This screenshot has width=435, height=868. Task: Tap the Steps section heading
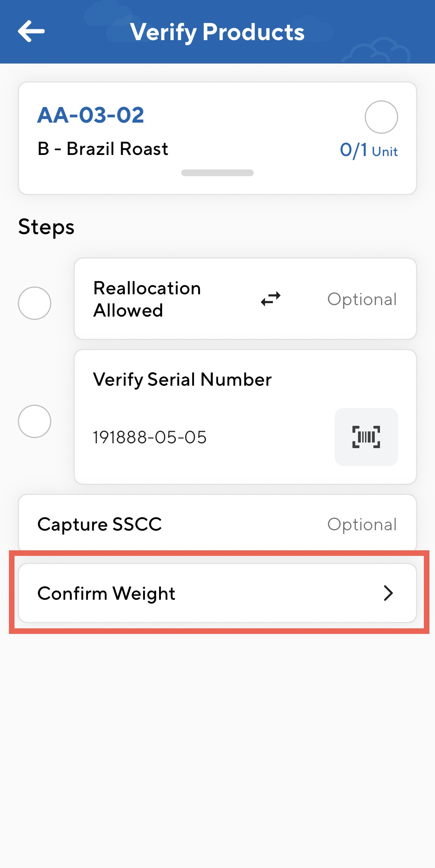[46, 227]
